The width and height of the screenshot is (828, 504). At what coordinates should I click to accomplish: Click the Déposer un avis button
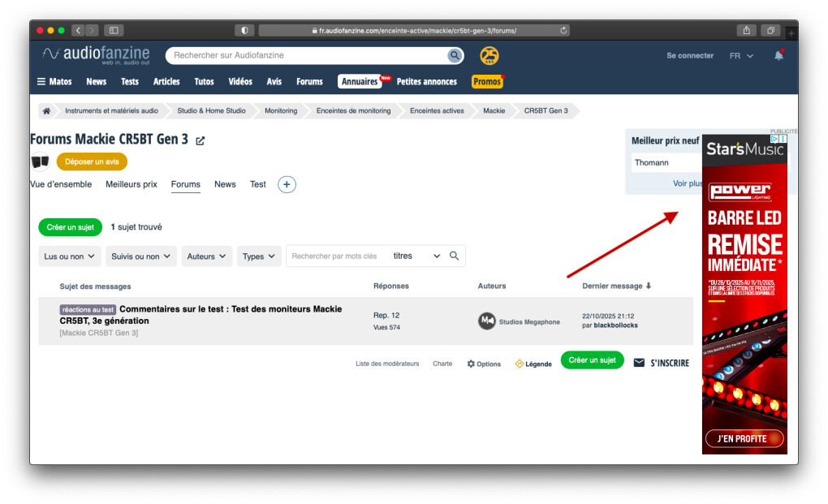(92, 162)
